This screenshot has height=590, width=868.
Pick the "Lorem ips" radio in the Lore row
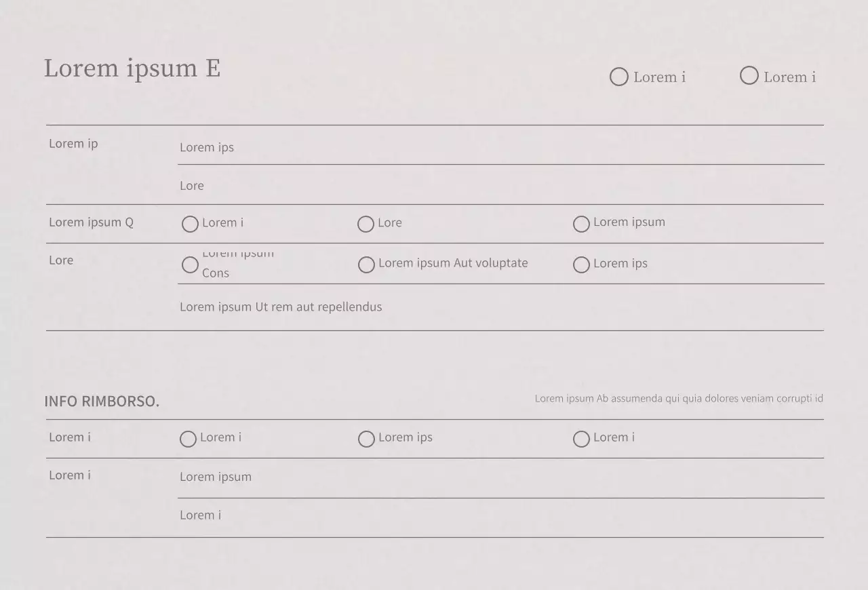click(x=581, y=265)
